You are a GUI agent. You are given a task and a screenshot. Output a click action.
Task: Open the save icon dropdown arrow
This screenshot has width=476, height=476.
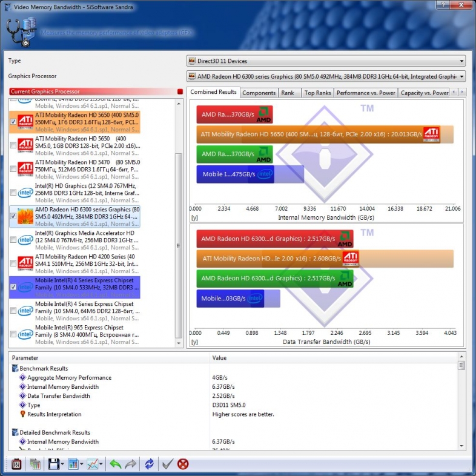[62, 464]
